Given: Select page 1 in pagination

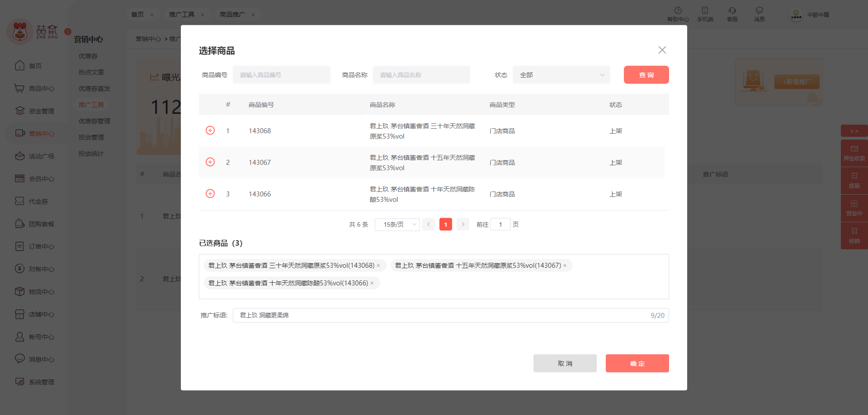Looking at the screenshot, I should click(x=446, y=224).
